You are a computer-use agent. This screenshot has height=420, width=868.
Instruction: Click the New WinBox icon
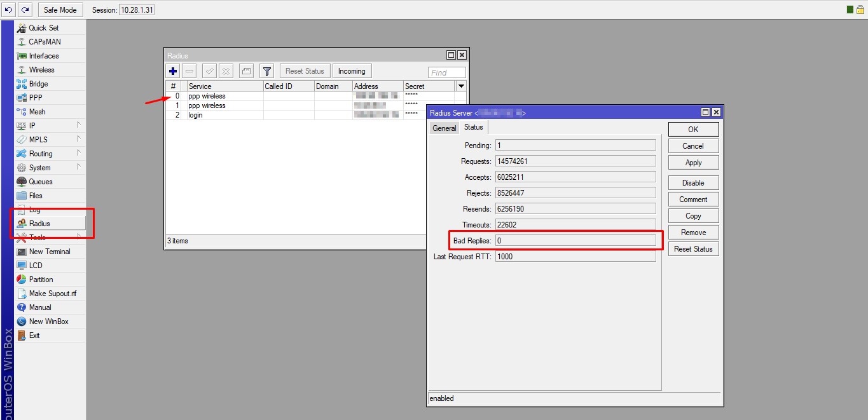[x=22, y=322]
